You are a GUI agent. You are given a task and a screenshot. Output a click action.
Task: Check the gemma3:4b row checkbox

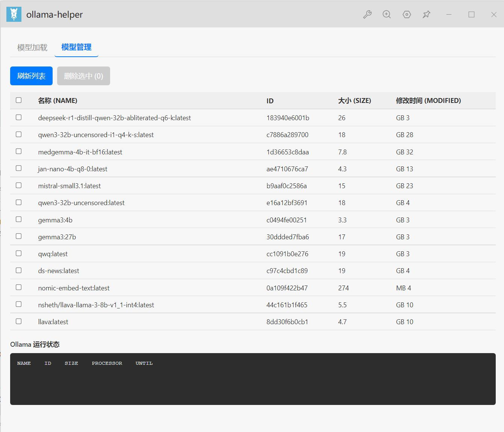(19, 219)
